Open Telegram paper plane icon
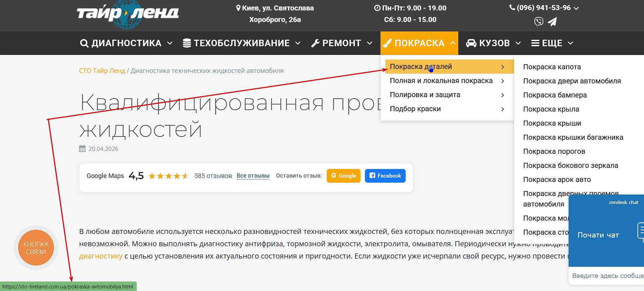Viewport: 644px width, 291px height. point(552,22)
